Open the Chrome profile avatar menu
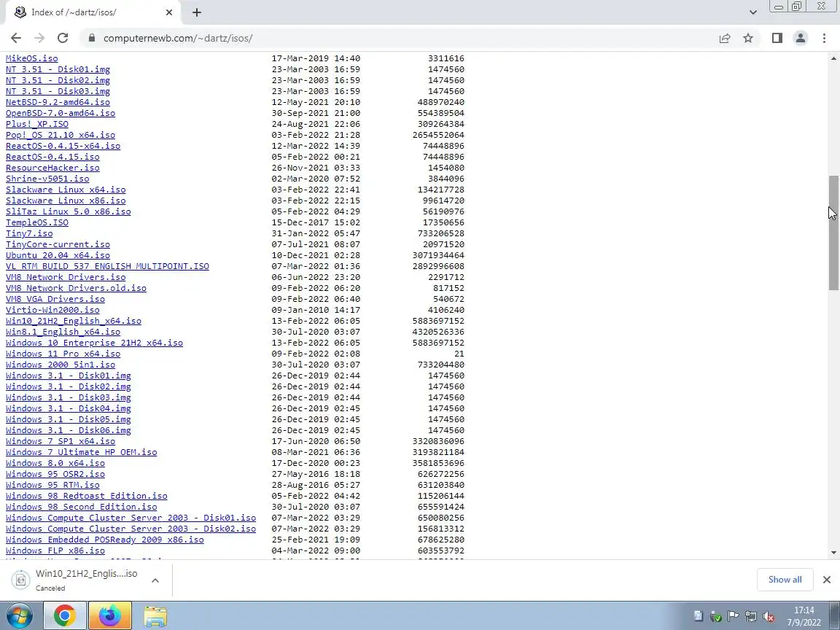This screenshot has width=840, height=630. (x=801, y=38)
